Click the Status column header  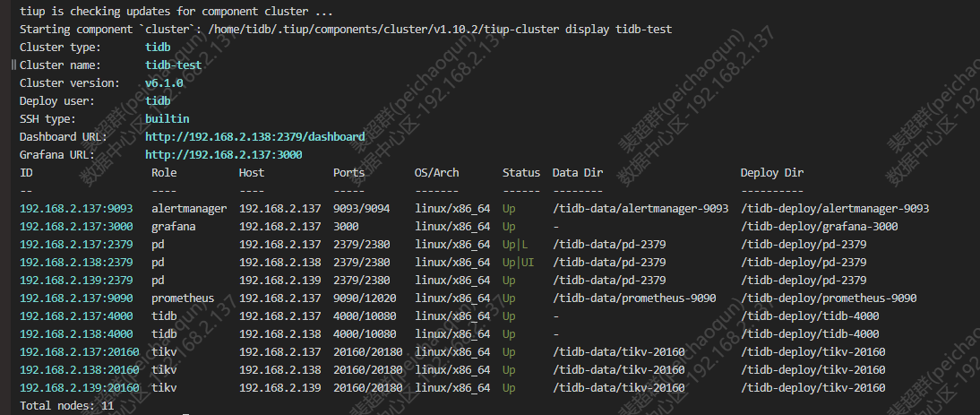520,172
